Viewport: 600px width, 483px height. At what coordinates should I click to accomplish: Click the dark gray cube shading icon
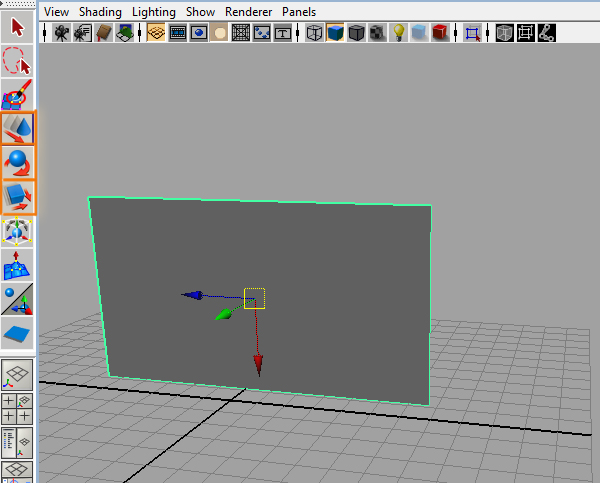pos(356,33)
